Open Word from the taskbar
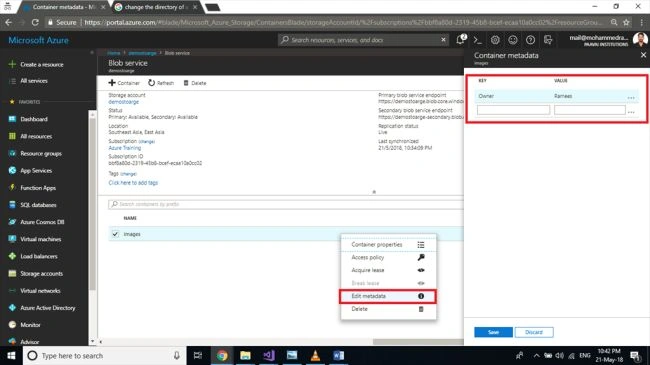Viewport: 650px width, 365px height. coord(338,355)
